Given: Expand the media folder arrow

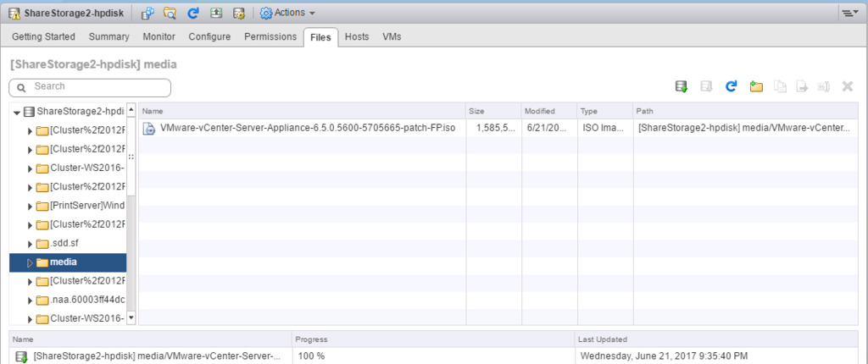Looking at the screenshot, I should [30, 262].
